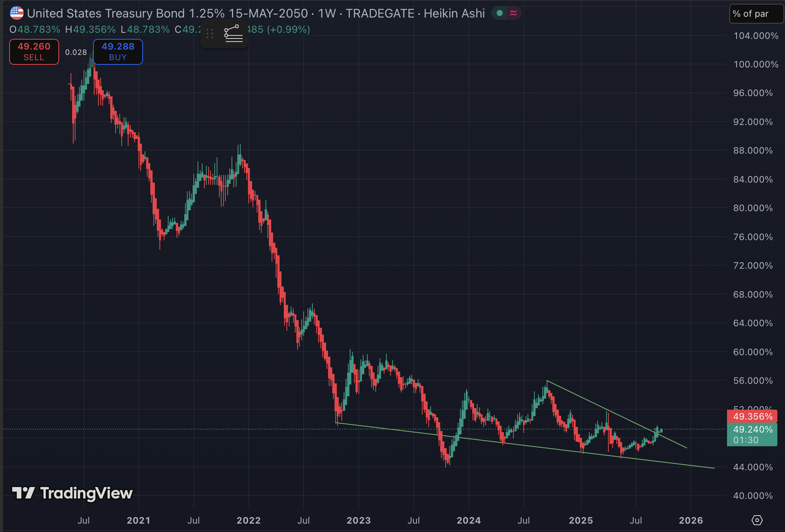Image resolution: width=785 pixels, height=532 pixels.
Task: Click the TradingView logo watermark
Action: (72, 493)
